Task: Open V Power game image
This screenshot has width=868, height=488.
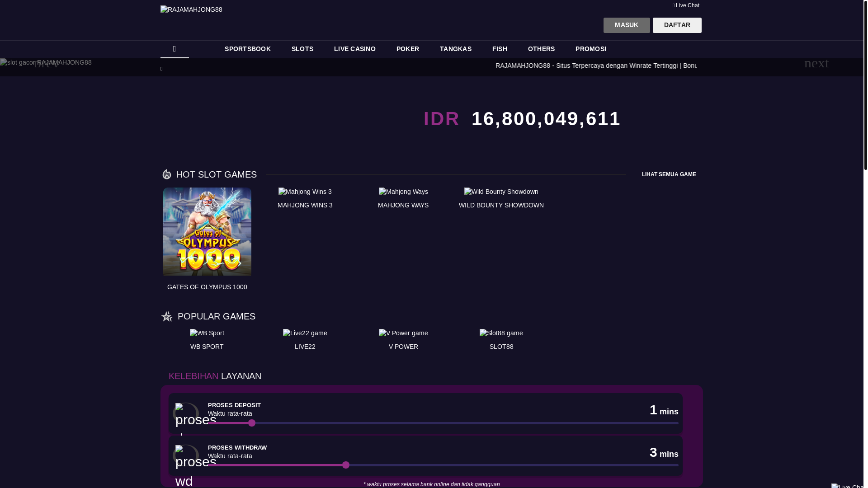Action: pos(403,333)
